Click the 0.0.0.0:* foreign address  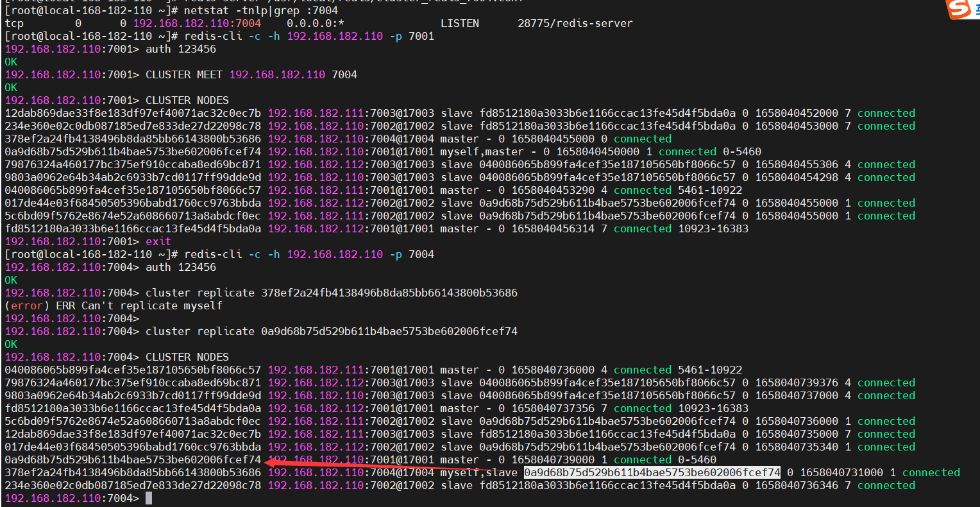pos(315,23)
